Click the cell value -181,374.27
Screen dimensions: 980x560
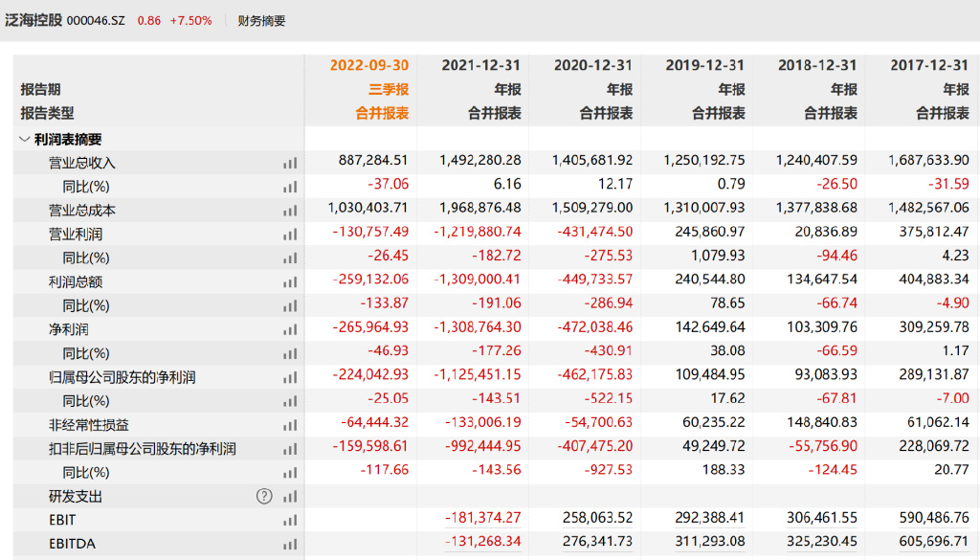pyautogui.click(x=482, y=518)
